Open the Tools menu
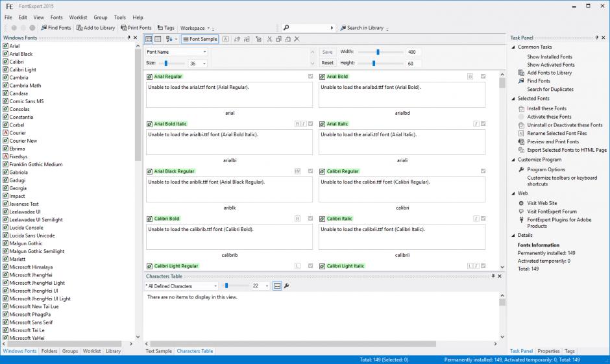610x364 pixels. pos(120,17)
